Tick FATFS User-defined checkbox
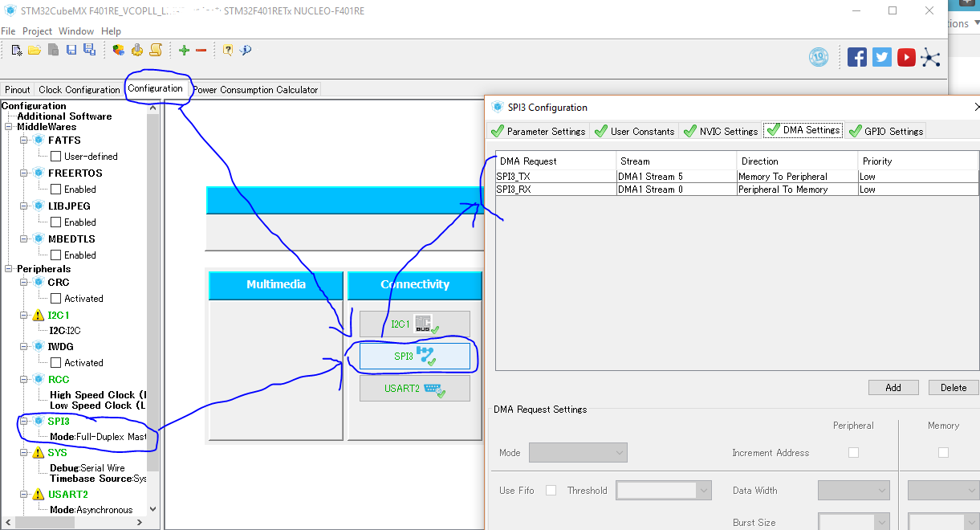This screenshot has height=530, width=980. (x=56, y=157)
